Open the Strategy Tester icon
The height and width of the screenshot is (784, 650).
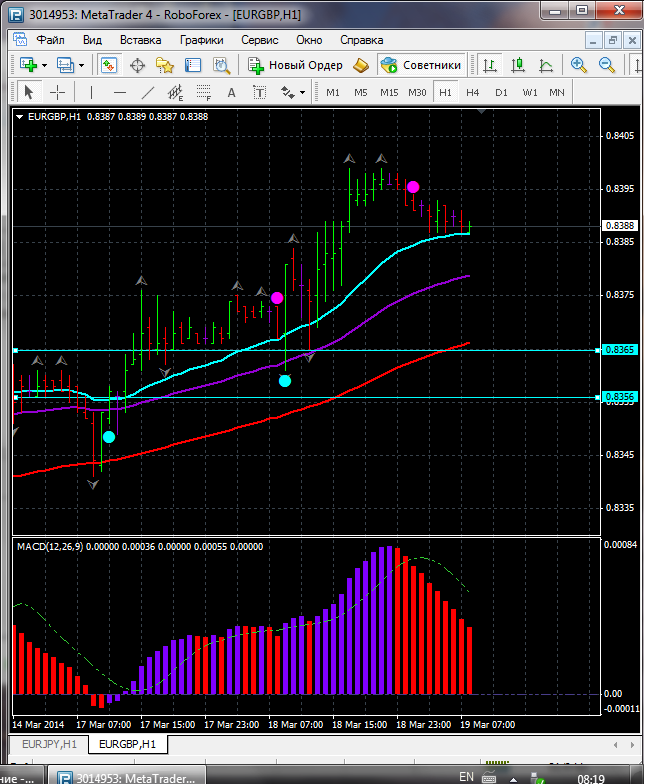[x=221, y=65]
